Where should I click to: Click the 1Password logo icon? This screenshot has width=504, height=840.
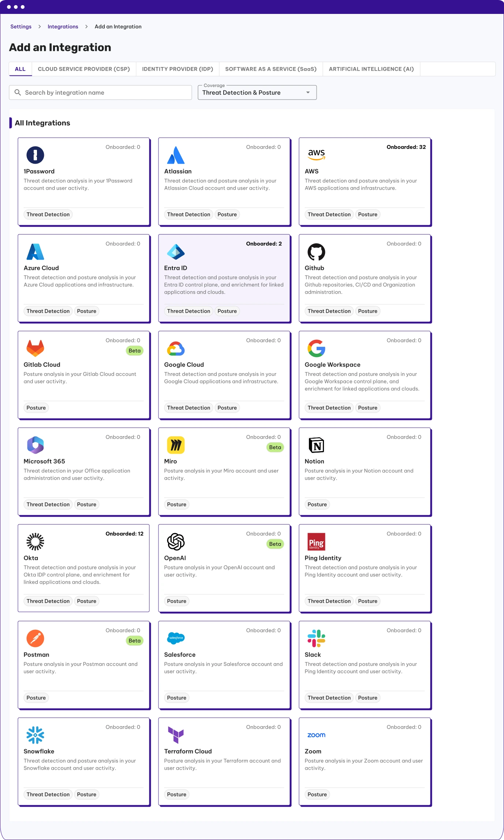35,155
